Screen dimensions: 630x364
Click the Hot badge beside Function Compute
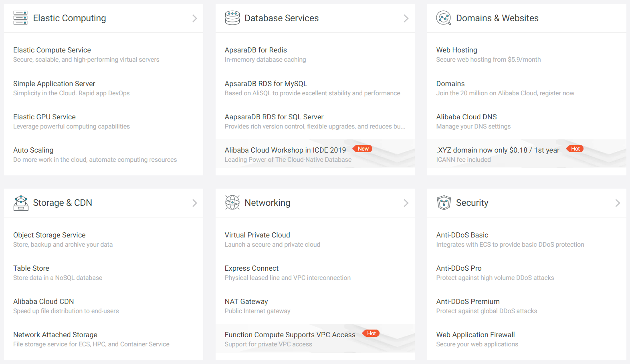point(371,333)
